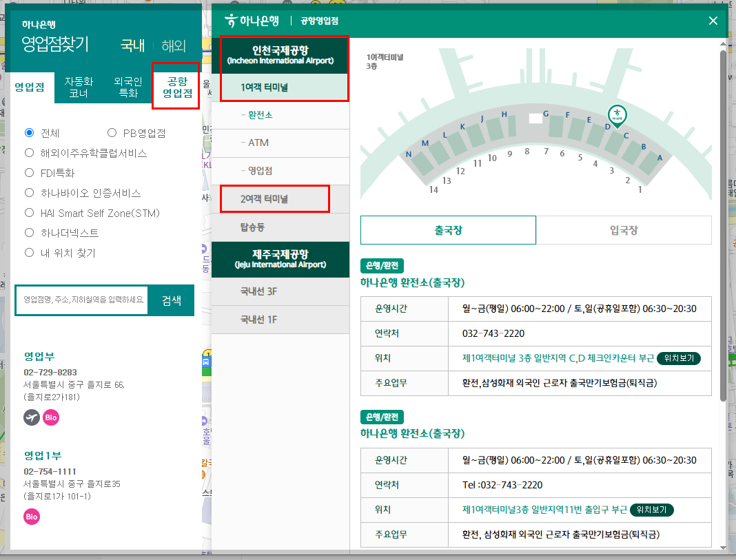Open the ATM submenu item
Viewport: 736px width, 560px height.
pos(280,143)
